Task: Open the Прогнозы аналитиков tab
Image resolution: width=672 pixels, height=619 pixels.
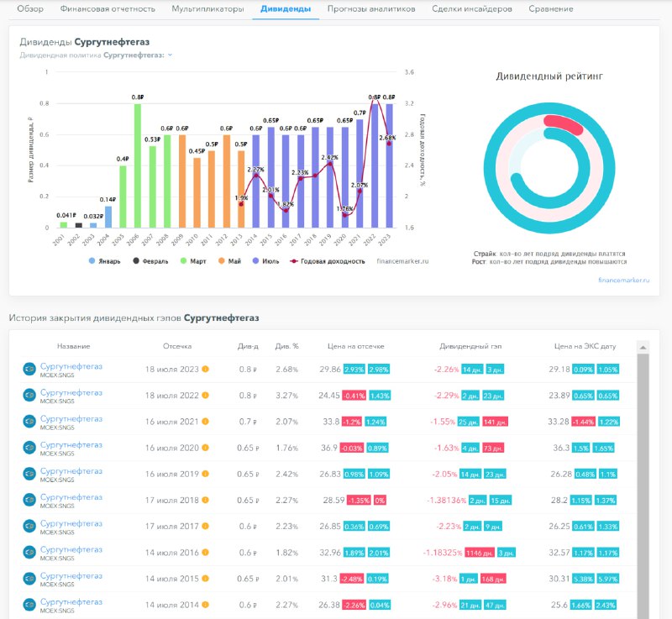Action: tap(371, 8)
